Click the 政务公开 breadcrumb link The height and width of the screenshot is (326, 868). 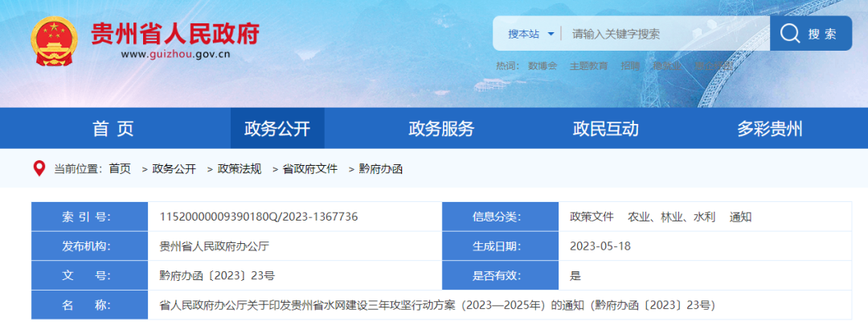174,169
